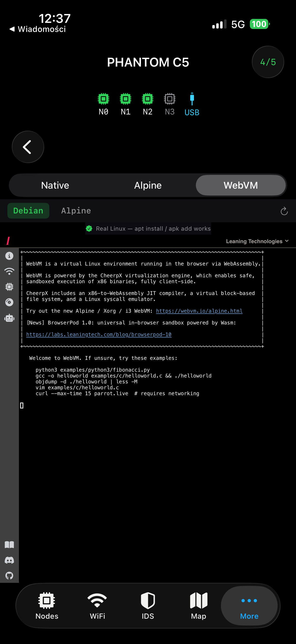Image resolution: width=296 pixels, height=644 pixels.
Task: Reload the WebVM with refresh icon
Action: point(284,211)
